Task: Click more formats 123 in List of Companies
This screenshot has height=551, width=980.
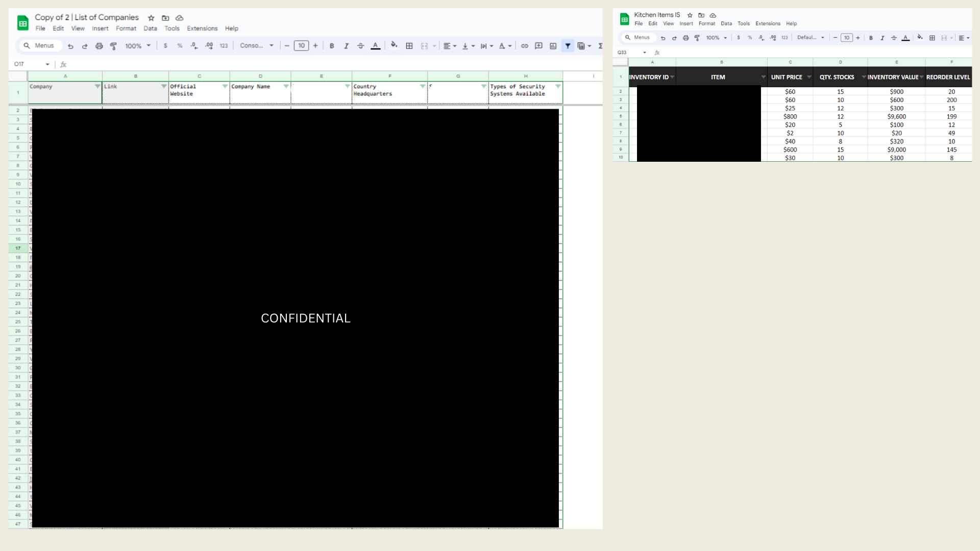Action: (x=224, y=46)
